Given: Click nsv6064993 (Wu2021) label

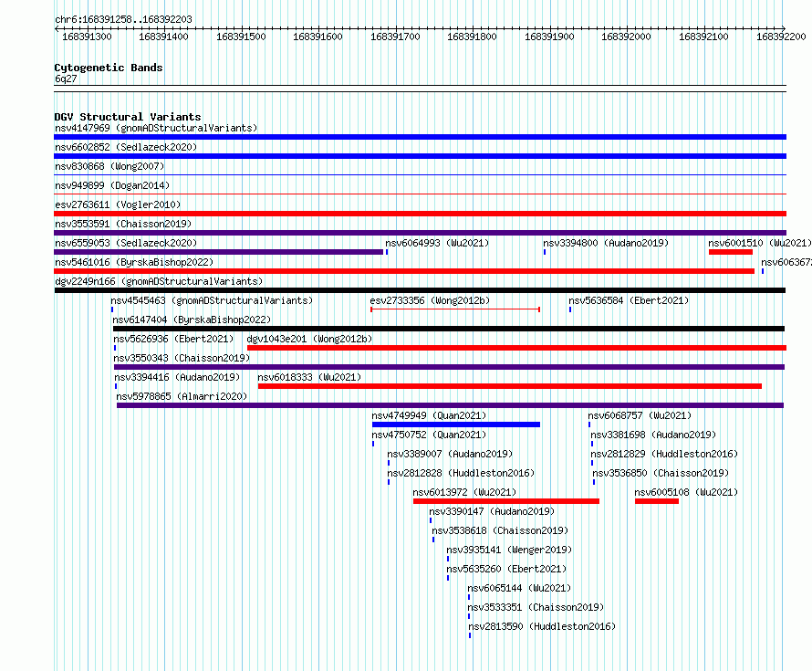Looking at the screenshot, I should pos(437,243).
